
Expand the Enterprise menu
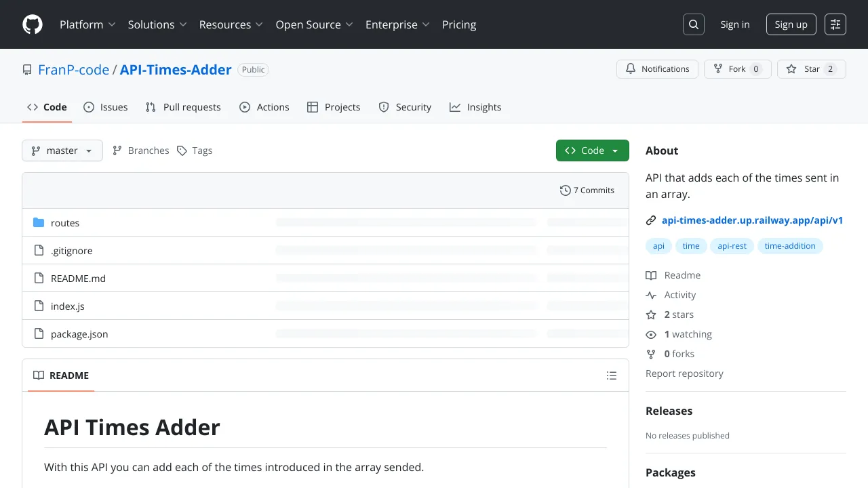tap(397, 24)
